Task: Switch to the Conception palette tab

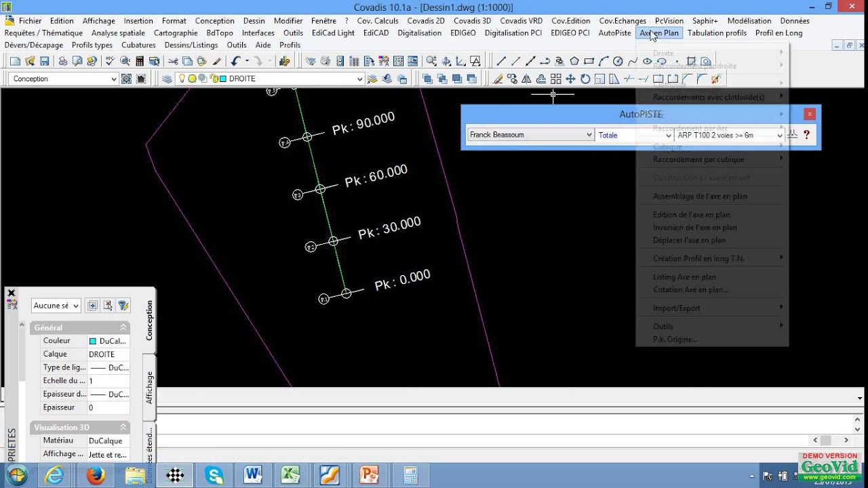Action: click(149, 320)
